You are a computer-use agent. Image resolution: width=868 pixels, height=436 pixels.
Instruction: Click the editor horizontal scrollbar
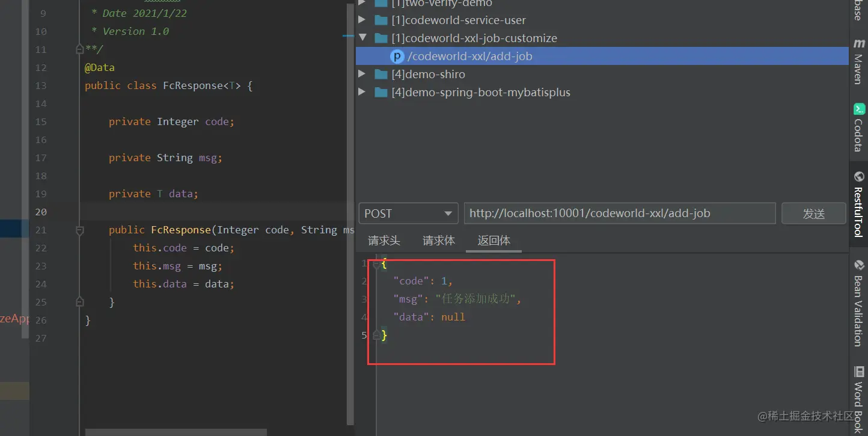pyautogui.click(x=176, y=432)
